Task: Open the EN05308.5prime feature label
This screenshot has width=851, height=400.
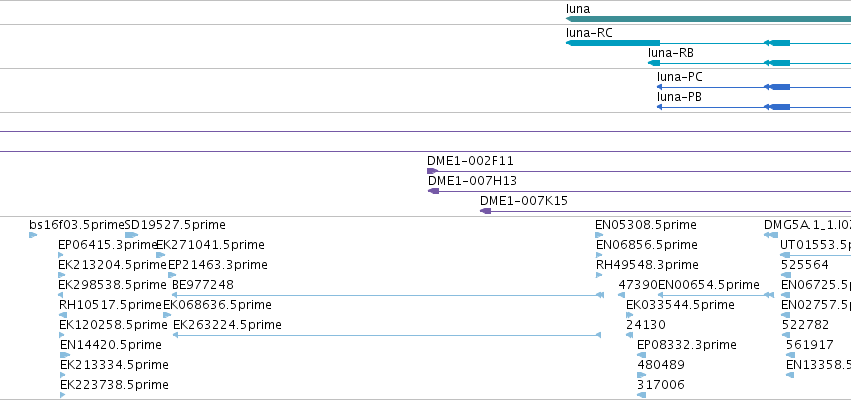Action: [x=646, y=225]
